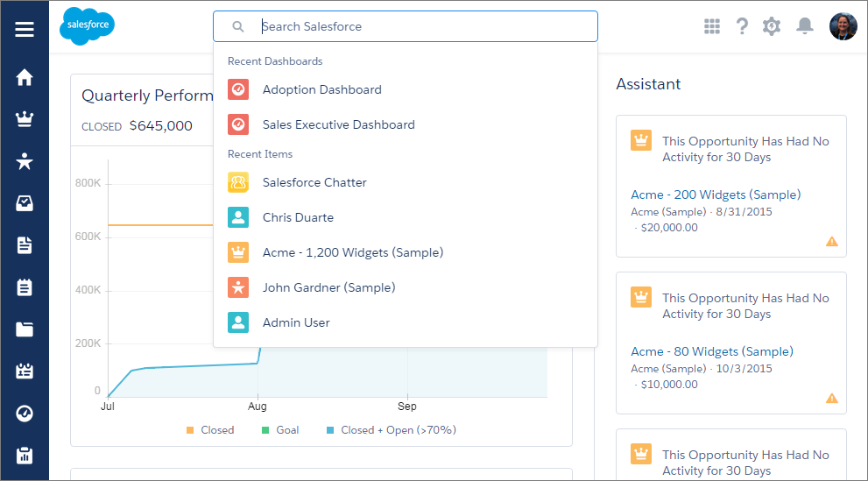
Task: Click crown icon on Acme 200 Widgets card
Action: pos(641,140)
